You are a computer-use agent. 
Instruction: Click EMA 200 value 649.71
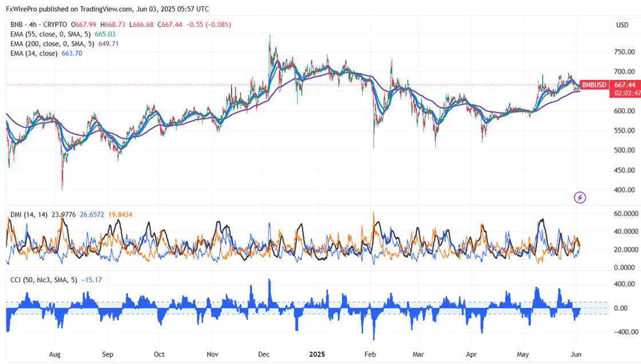click(108, 43)
